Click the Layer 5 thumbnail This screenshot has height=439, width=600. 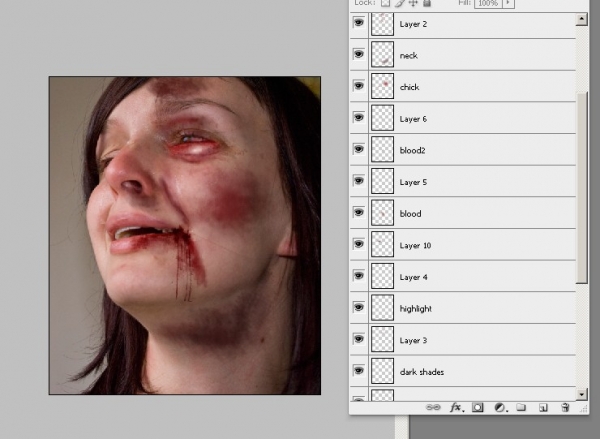tap(382, 181)
